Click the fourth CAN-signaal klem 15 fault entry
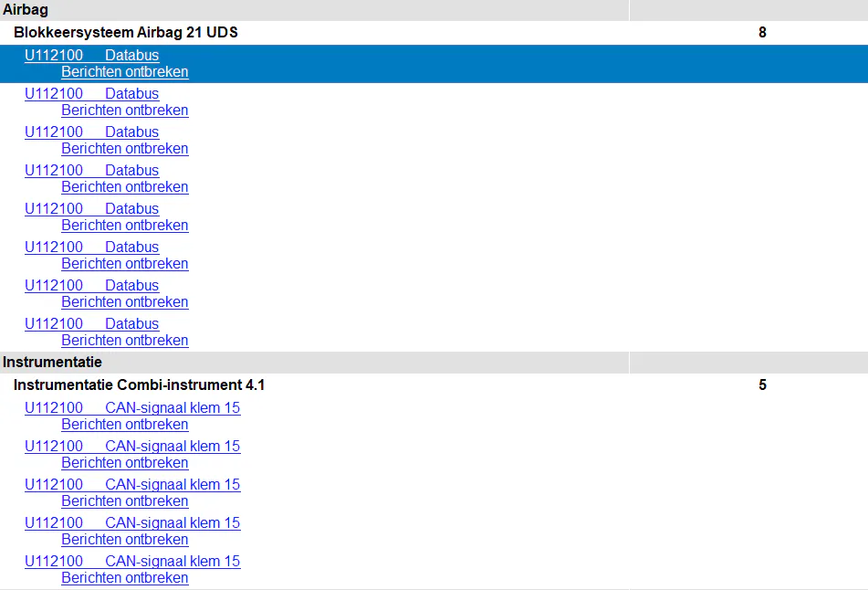The height and width of the screenshot is (590, 868). point(132,523)
